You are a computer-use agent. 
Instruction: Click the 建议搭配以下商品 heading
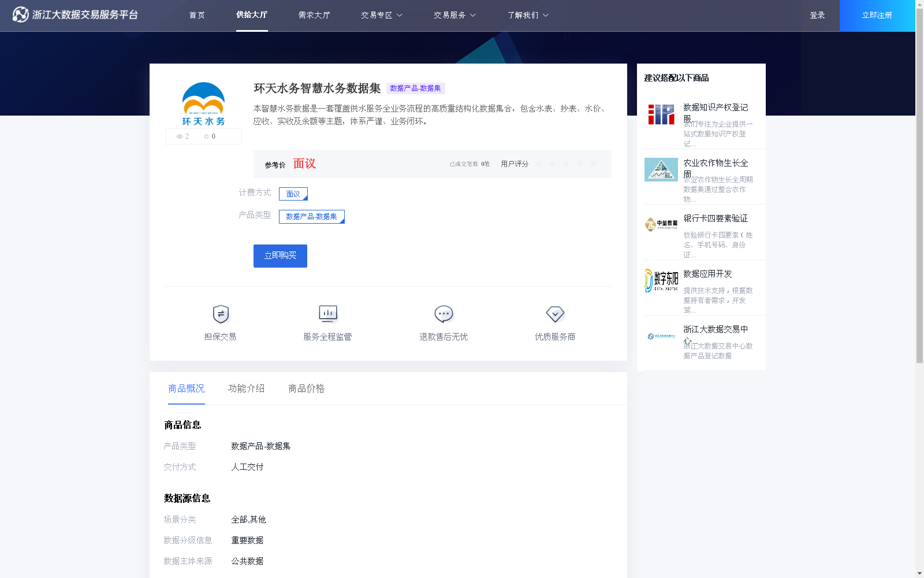pyautogui.click(x=676, y=78)
